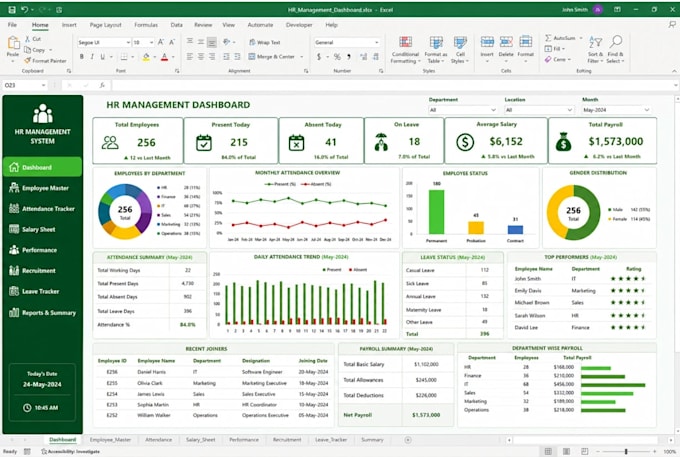Adjust the zoom slider in status bar
The width and height of the screenshot is (680, 457).
coord(626,452)
